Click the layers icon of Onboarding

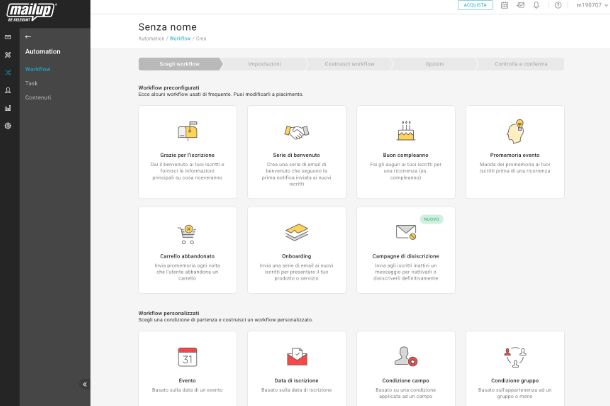[x=296, y=232]
